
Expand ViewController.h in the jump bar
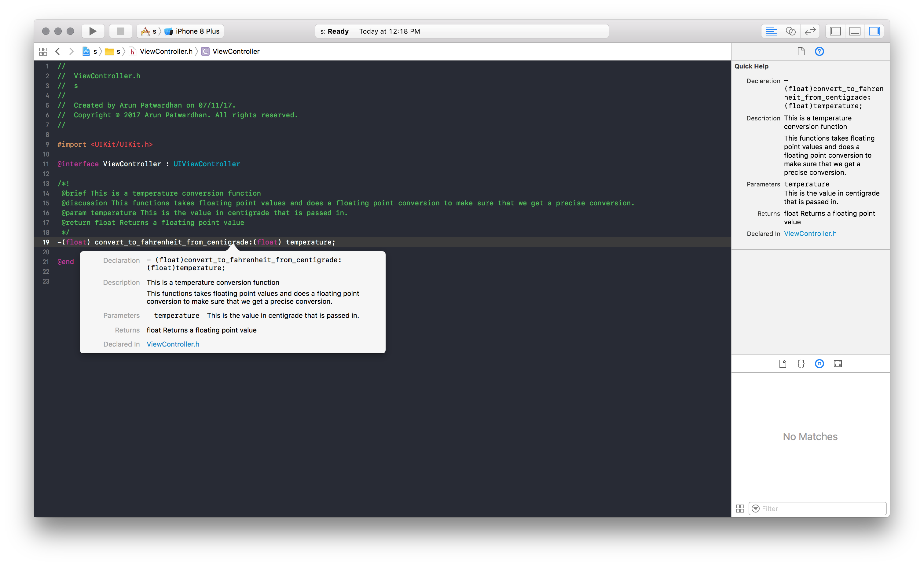click(x=166, y=51)
